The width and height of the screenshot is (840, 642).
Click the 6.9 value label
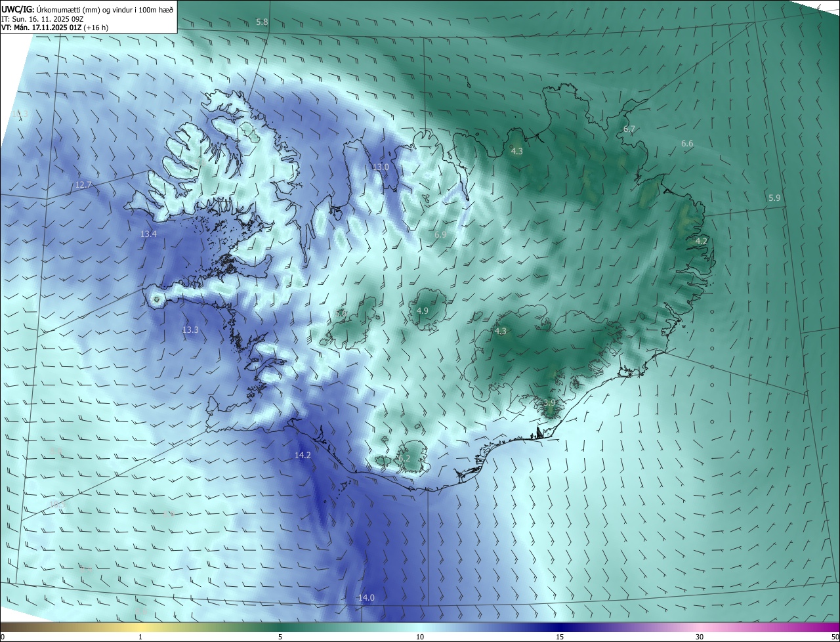tap(440, 234)
